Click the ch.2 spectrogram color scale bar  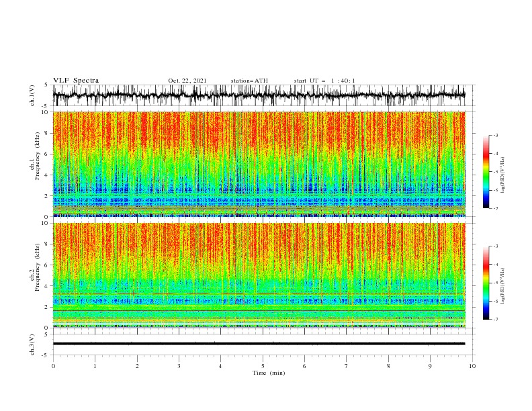486,283
